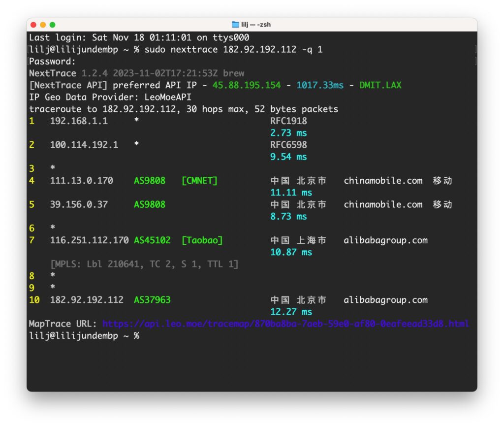The width and height of the screenshot is (504, 427).
Task: Click the 'Last login: Sat Nov 18' line
Action: point(139,37)
